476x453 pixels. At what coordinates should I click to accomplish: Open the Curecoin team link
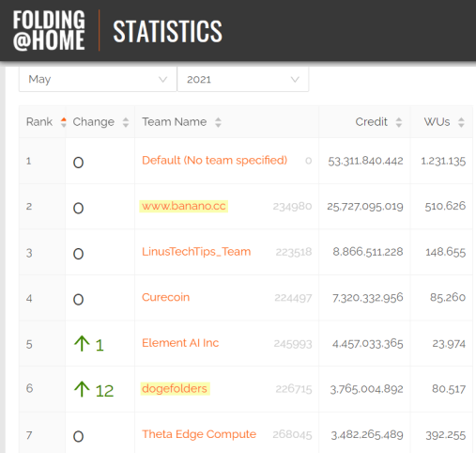pyautogui.click(x=165, y=297)
